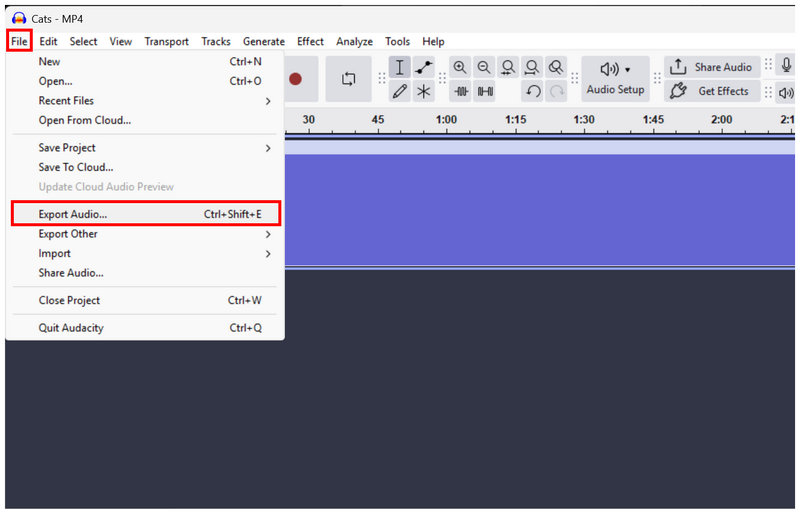
Task: Click the microphone record meter icon
Action: click(786, 66)
